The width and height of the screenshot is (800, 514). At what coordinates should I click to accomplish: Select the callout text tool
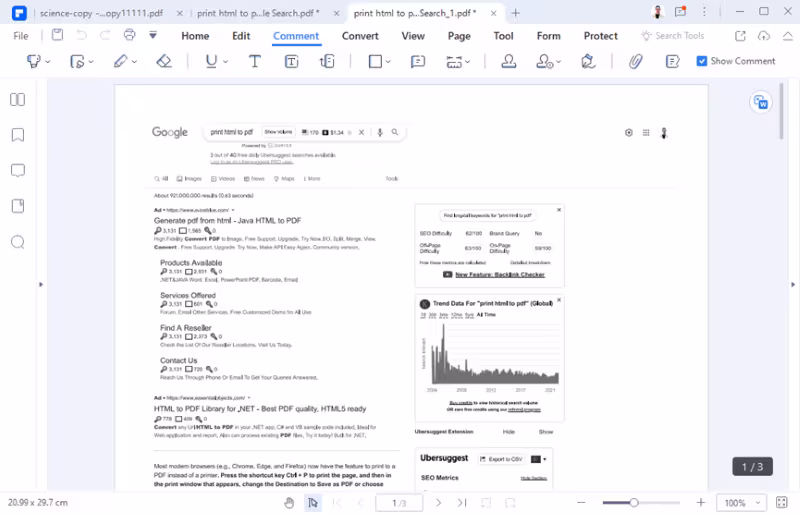point(327,61)
